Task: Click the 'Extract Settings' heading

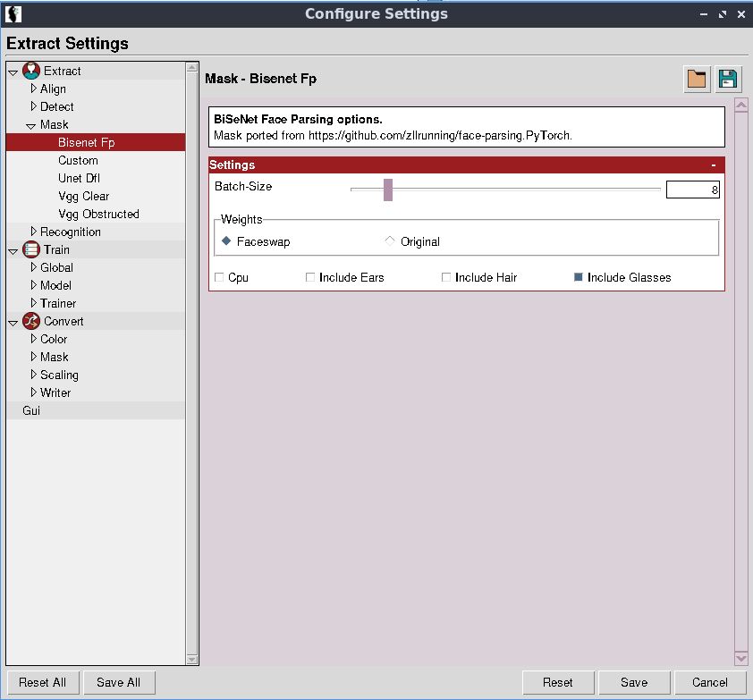Action: point(67,43)
